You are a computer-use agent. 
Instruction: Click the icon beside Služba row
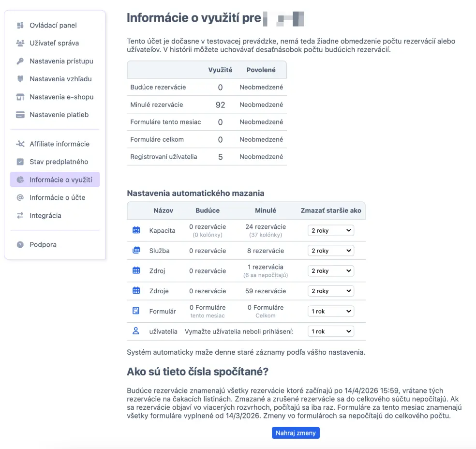pos(136,251)
